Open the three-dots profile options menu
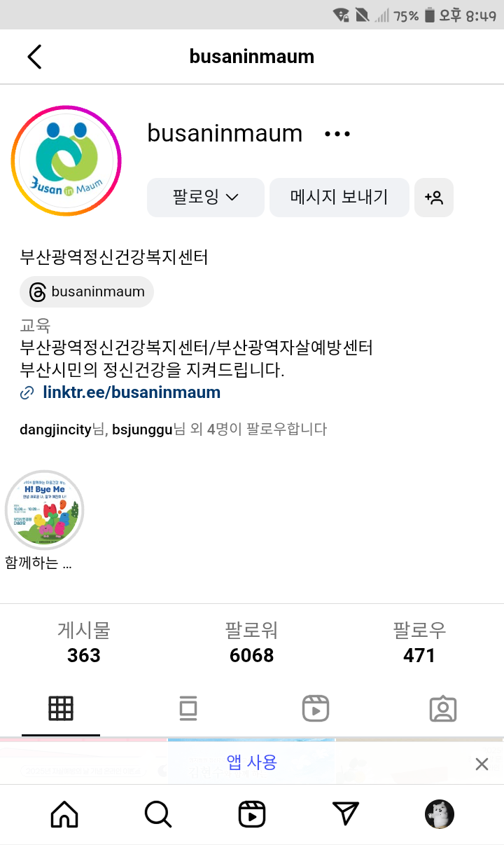Viewport: 504px width, 845px height. click(337, 134)
